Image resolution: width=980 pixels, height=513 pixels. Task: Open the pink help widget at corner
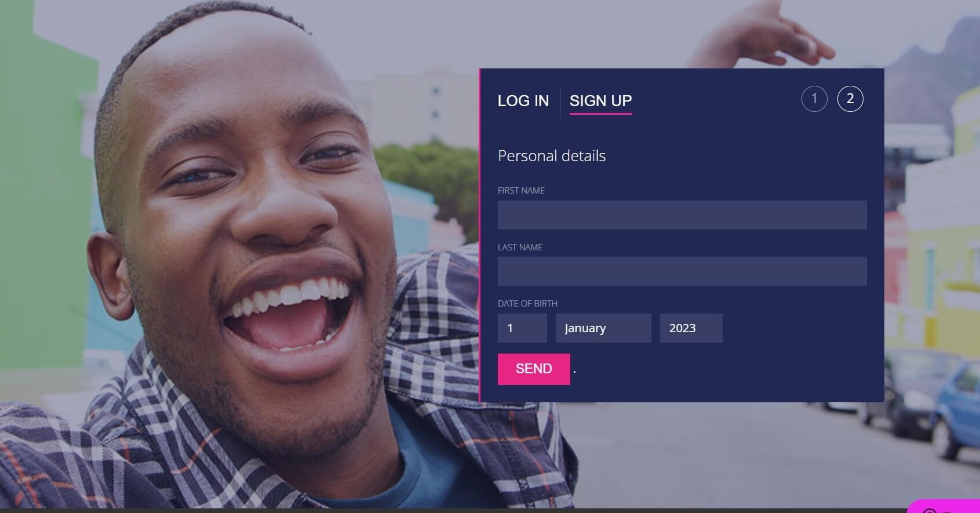coord(943,506)
